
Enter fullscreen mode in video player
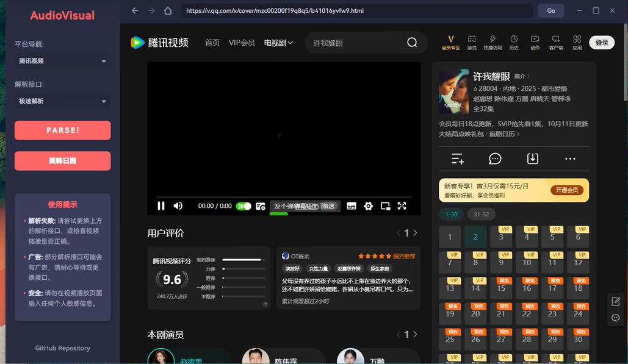[402, 206]
